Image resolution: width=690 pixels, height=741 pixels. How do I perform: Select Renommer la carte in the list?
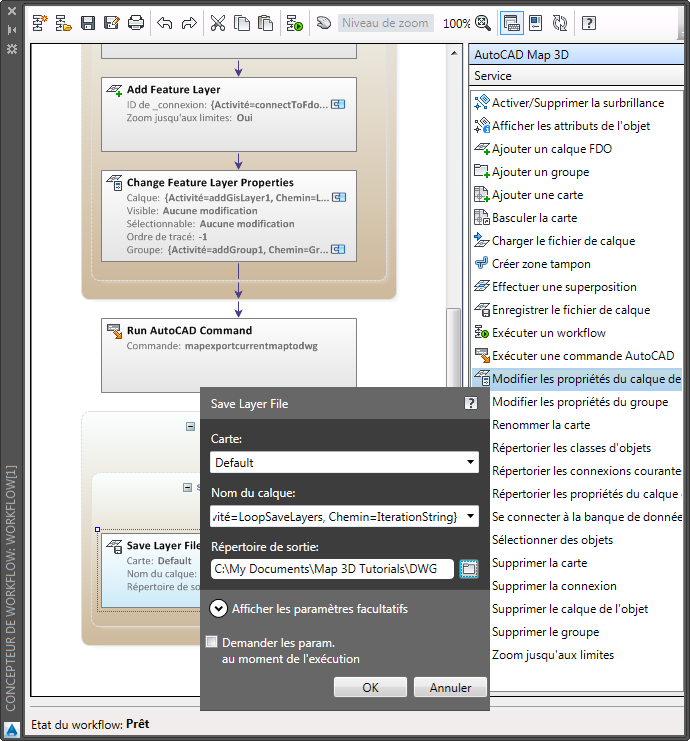point(541,425)
